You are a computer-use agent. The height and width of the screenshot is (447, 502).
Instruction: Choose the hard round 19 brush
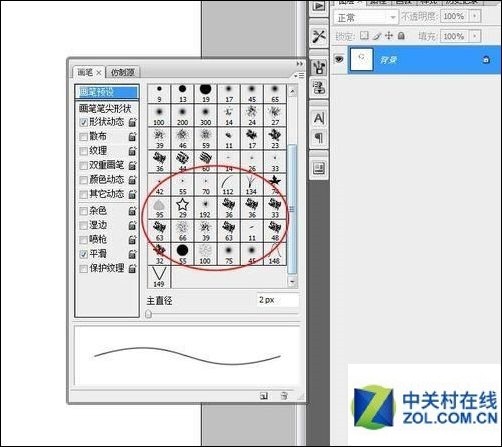tap(205, 93)
